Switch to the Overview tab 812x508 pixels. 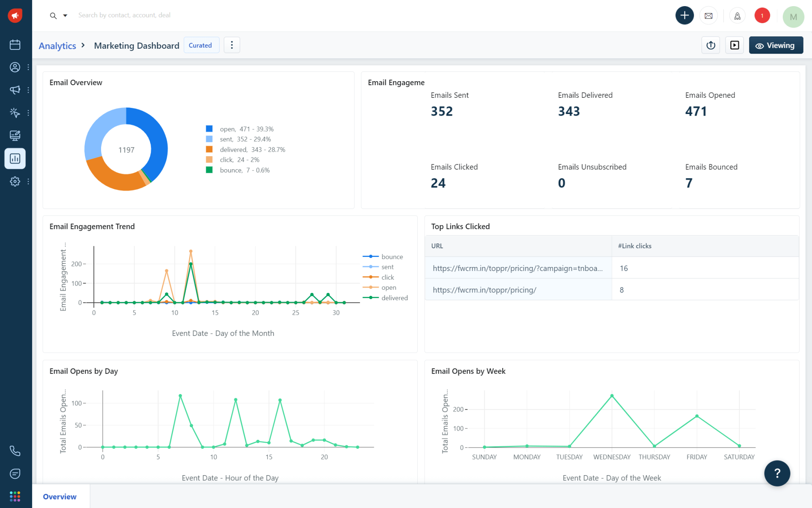[60, 496]
